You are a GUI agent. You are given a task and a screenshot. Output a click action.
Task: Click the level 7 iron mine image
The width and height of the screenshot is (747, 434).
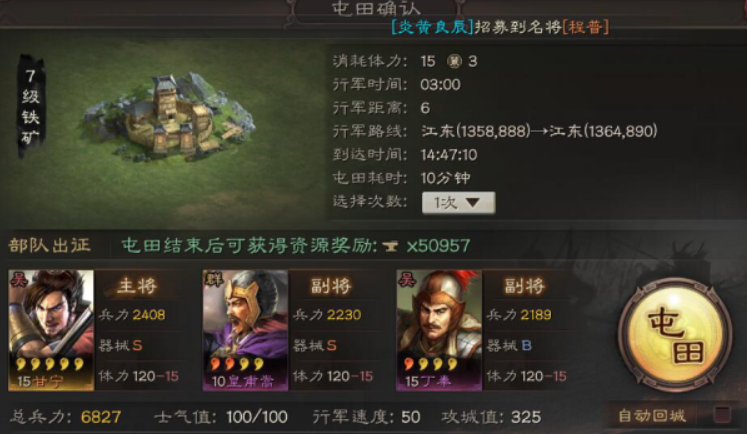pyautogui.click(x=170, y=116)
